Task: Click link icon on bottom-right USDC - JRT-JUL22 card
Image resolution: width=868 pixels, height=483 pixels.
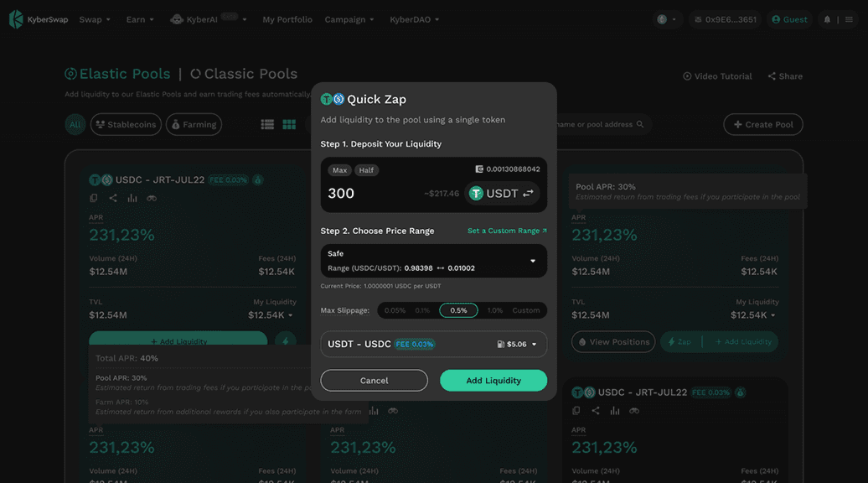Action: [634, 410]
